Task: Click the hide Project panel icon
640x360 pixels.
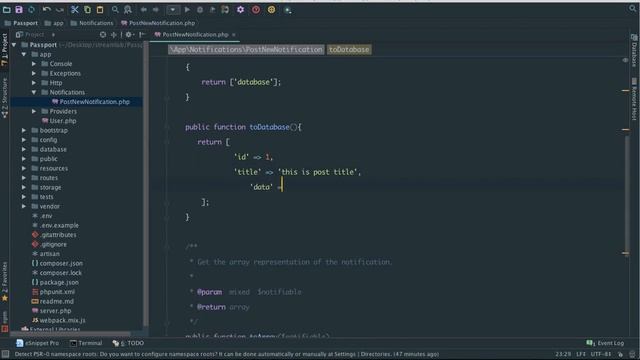Action: [x=142, y=35]
